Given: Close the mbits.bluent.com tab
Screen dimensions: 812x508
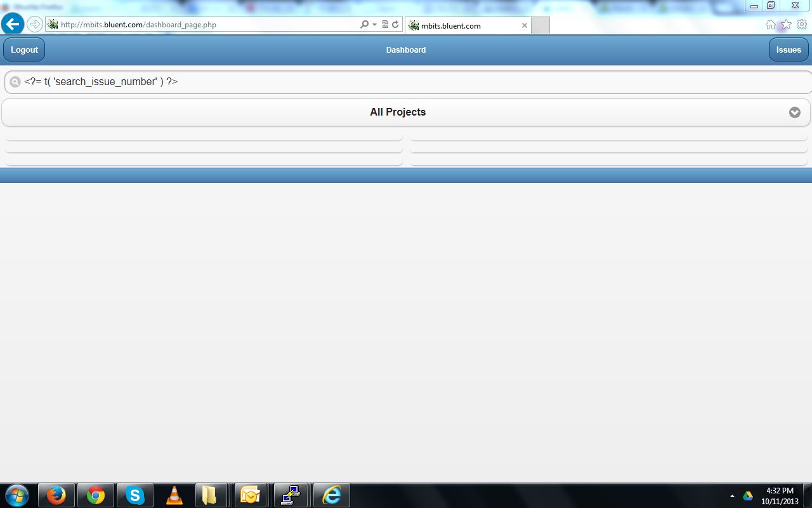Looking at the screenshot, I should [525, 25].
